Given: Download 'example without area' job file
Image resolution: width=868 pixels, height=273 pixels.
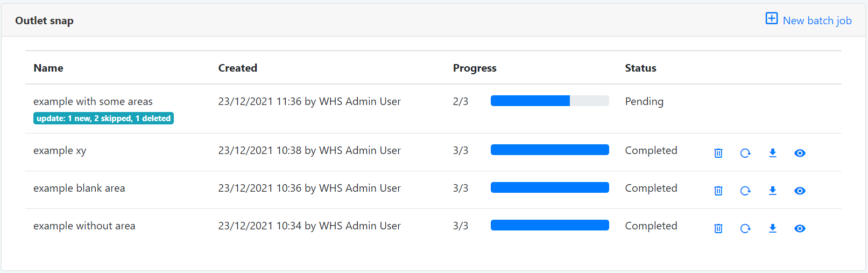Looking at the screenshot, I should 773,228.
